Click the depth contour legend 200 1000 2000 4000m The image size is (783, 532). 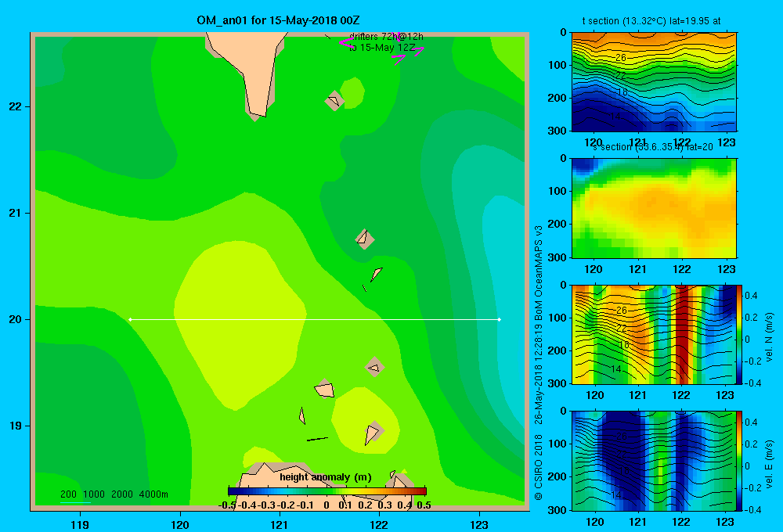[114, 494]
